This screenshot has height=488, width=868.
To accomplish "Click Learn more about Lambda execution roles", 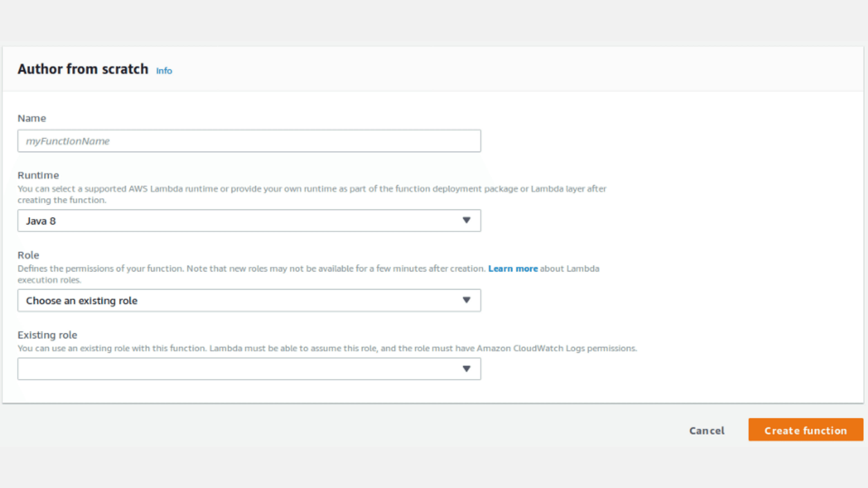I will click(x=512, y=268).
